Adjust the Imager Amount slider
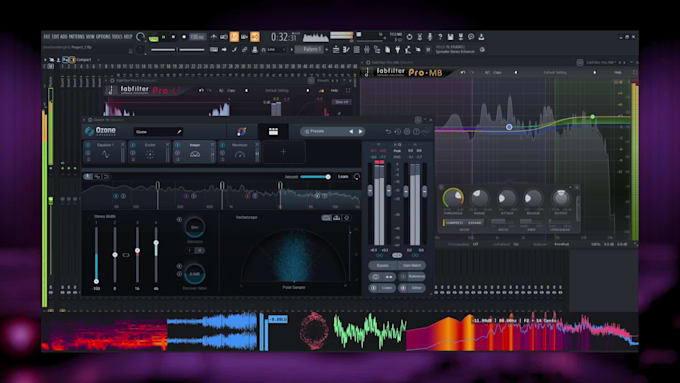680x383 pixels. click(315, 177)
